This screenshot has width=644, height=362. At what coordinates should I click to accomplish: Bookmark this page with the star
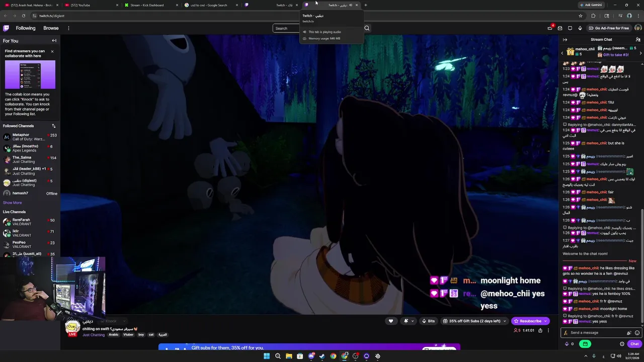[581, 16]
